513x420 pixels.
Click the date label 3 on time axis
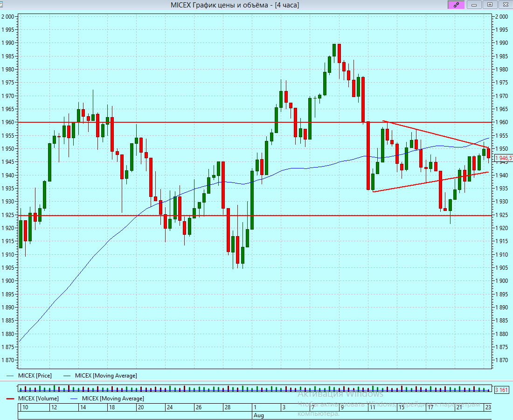(x=284, y=407)
